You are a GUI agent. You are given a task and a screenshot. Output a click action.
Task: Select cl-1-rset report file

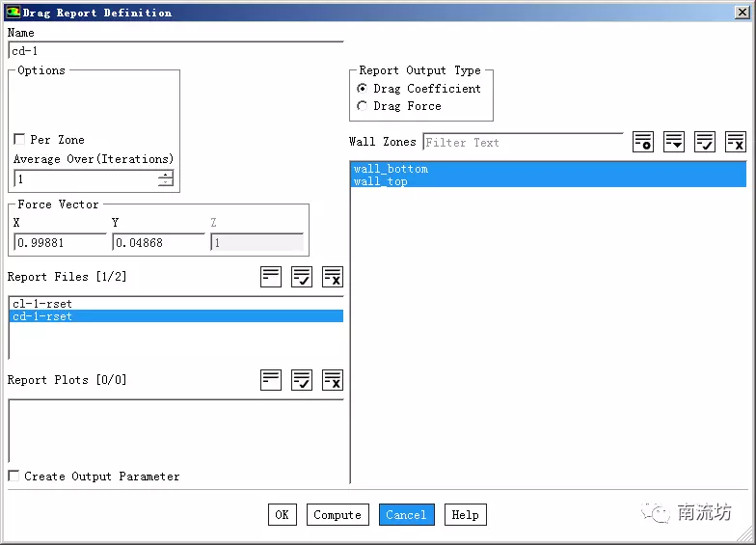click(176, 304)
